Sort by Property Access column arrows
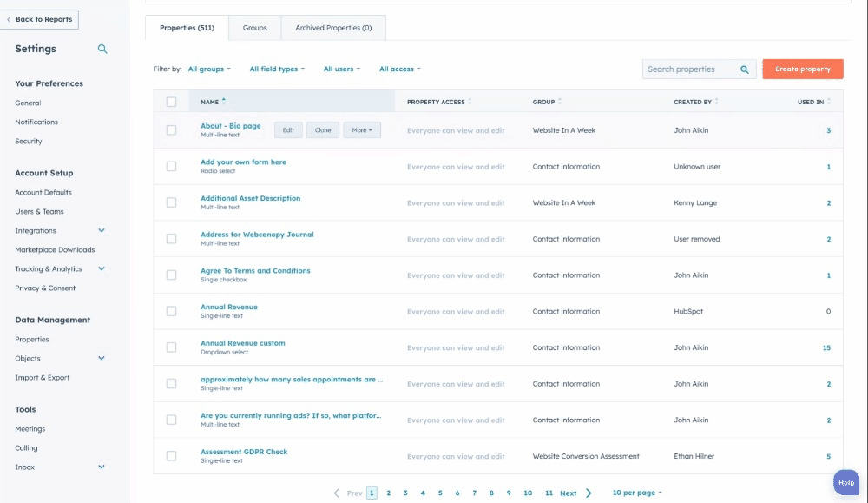Viewport: 868px width, 503px height. point(470,102)
